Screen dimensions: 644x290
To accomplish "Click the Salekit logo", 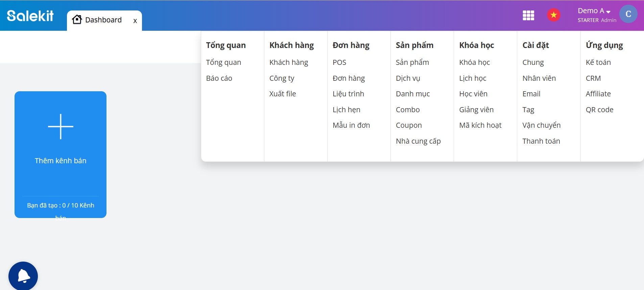I will click(x=30, y=16).
